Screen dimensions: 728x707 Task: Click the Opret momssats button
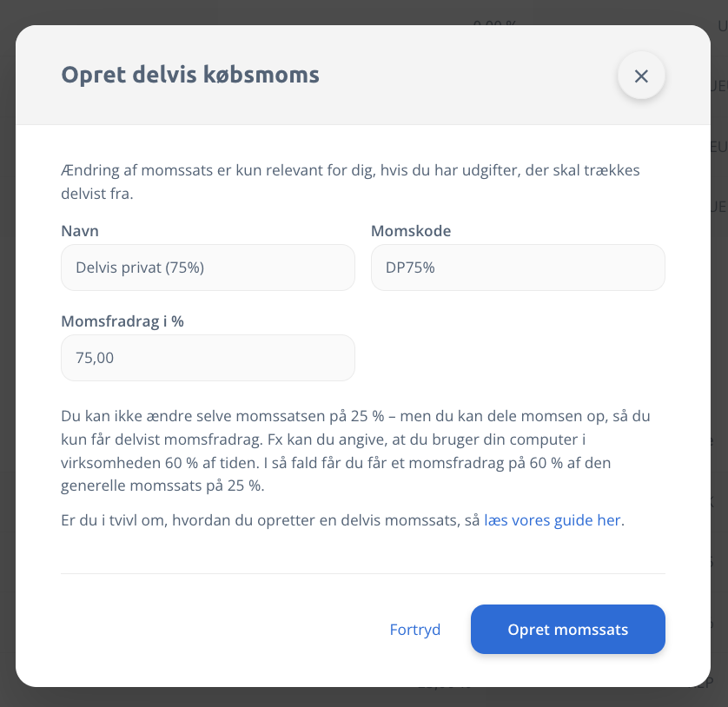click(567, 629)
